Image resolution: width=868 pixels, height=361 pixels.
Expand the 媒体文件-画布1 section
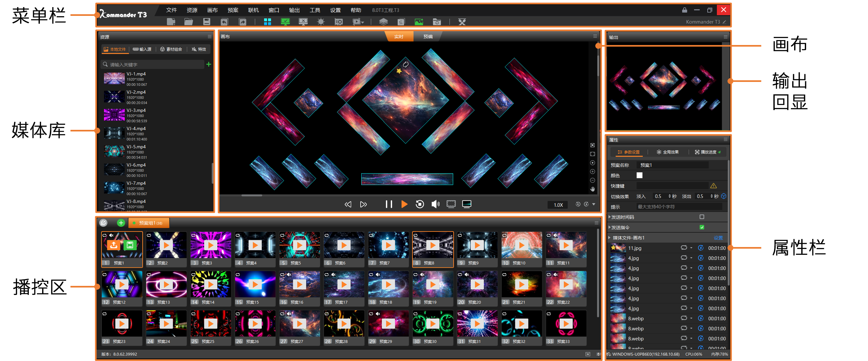609,238
